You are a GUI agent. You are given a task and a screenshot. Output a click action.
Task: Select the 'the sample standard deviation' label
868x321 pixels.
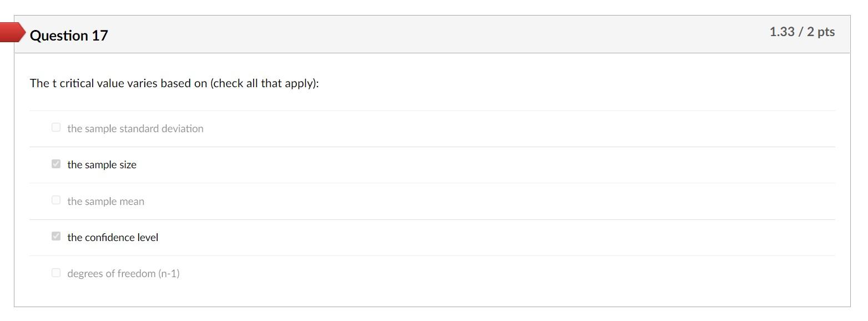[x=135, y=128]
